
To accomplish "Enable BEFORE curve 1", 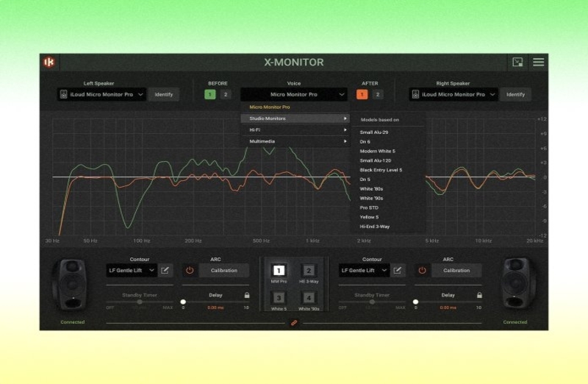I will (210, 95).
